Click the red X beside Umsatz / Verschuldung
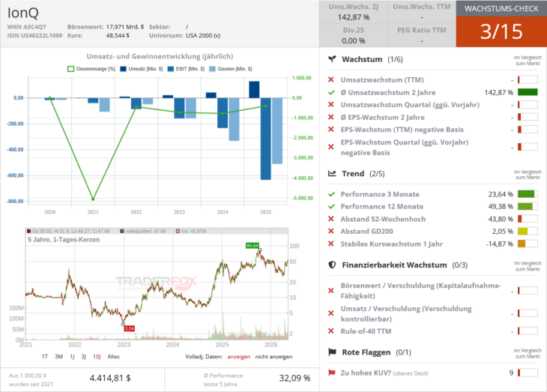The image size is (547, 392). tap(331, 313)
